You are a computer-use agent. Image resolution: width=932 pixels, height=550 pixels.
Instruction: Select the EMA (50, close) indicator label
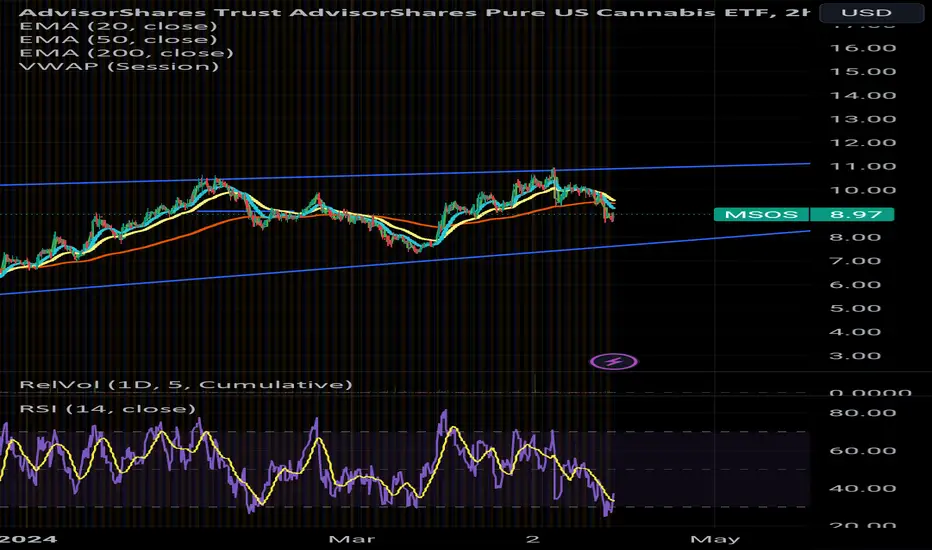point(118,39)
